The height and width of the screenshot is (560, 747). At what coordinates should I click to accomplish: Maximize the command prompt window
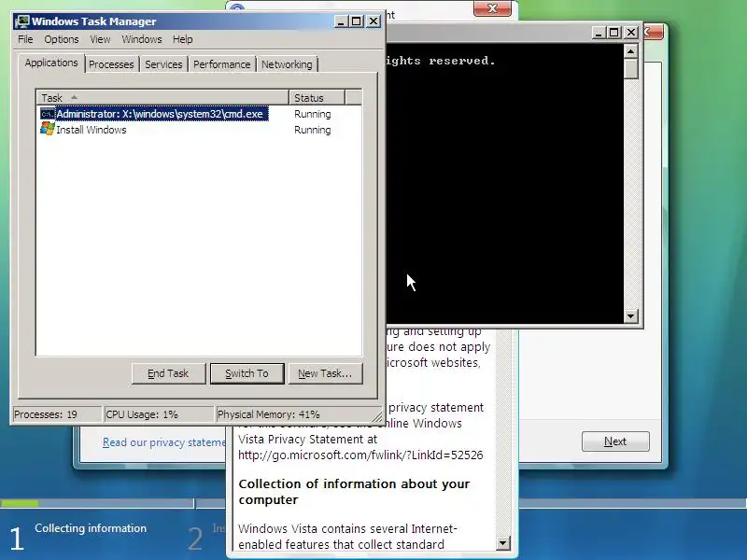tap(614, 33)
